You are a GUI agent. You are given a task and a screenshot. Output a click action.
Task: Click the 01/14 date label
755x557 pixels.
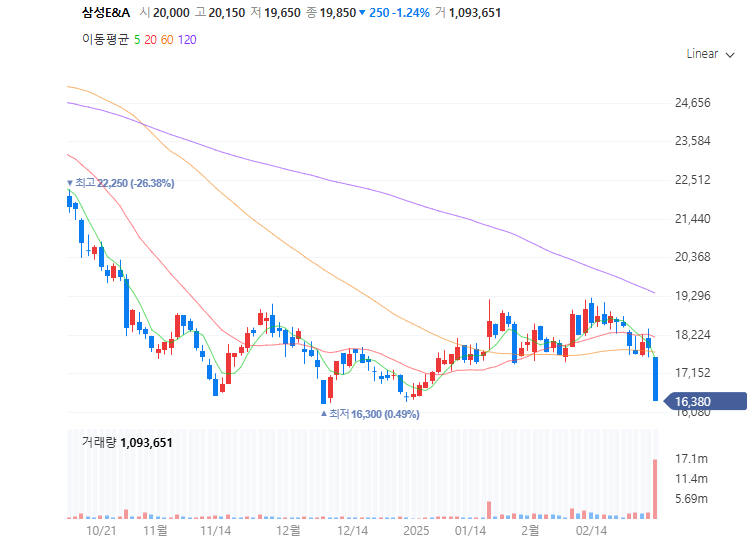pyautogui.click(x=470, y=531)
